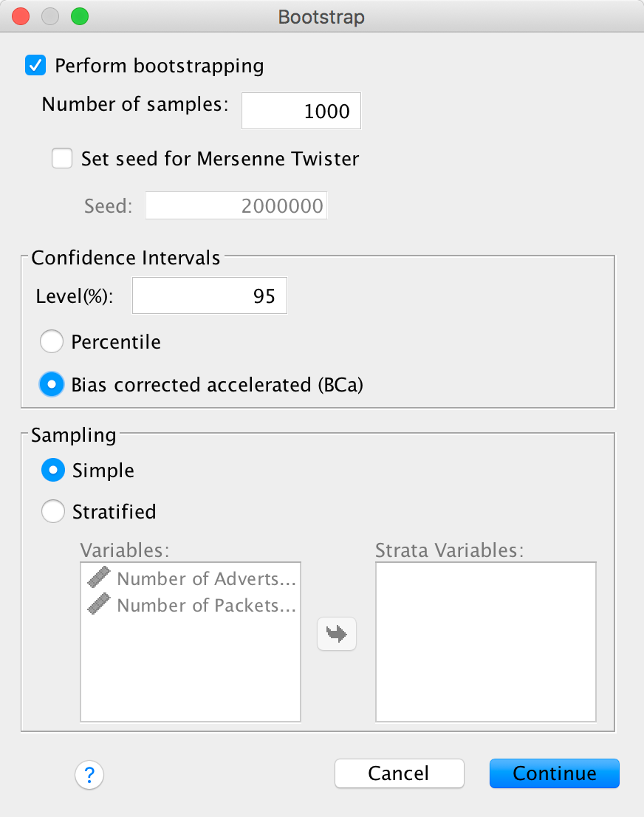Image resolution: width=644 pixels, height=817 pixels.
Task: Close the Bootstrap dialog with the red button
Action: (x=21, y=16)
